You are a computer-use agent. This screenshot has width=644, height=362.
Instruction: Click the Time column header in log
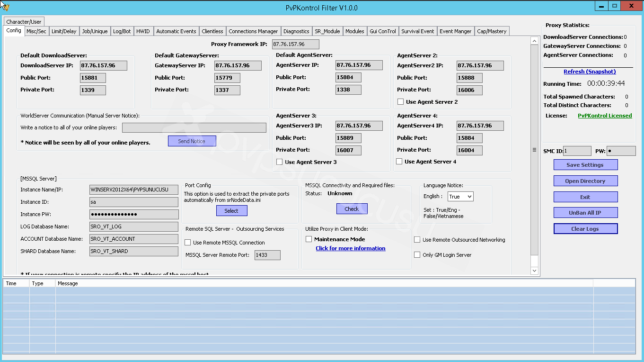click(17, 283)
